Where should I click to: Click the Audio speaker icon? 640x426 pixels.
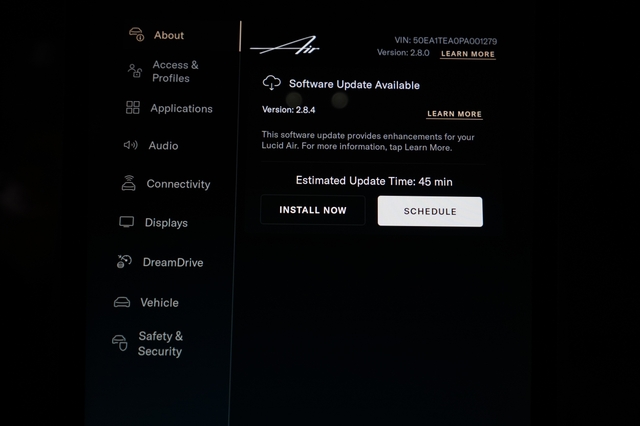(130, 145)
